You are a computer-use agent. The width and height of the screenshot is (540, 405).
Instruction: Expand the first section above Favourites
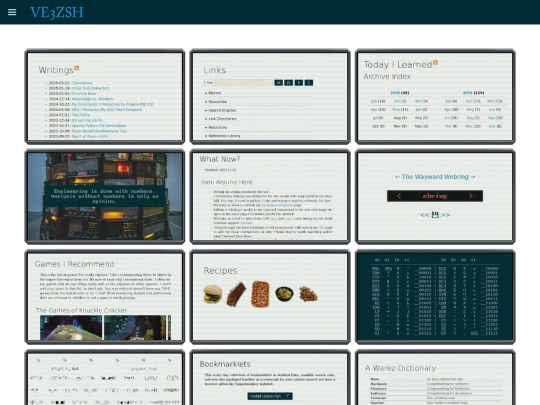pyautogui.click(x=259, y=93)
